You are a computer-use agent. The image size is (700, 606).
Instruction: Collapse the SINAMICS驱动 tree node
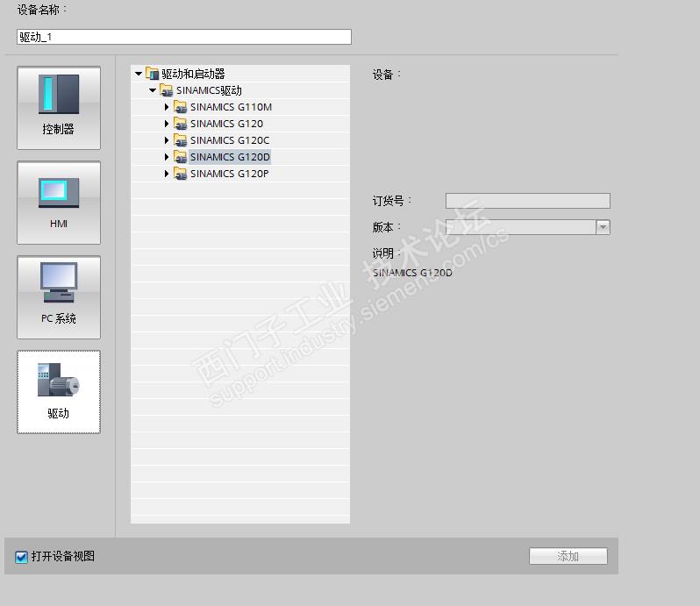pyautogui.click(x=153, y=90)
